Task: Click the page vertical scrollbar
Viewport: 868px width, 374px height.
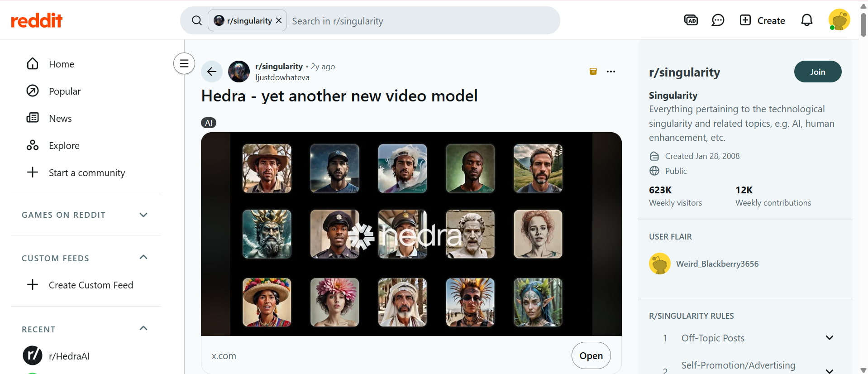Action: [x=863, y=25]
